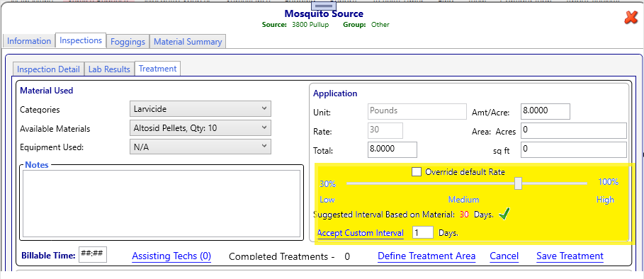Select the Treatment sub-tab
644x279 pixels.
point(158,69)
